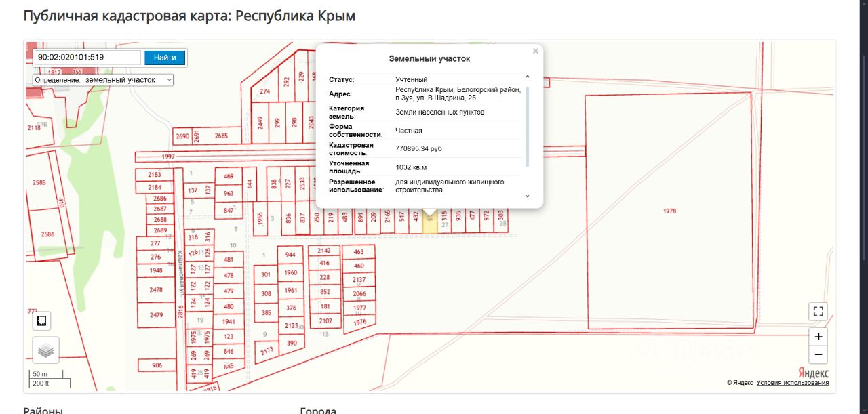Select parcel 469

(229, 176)
